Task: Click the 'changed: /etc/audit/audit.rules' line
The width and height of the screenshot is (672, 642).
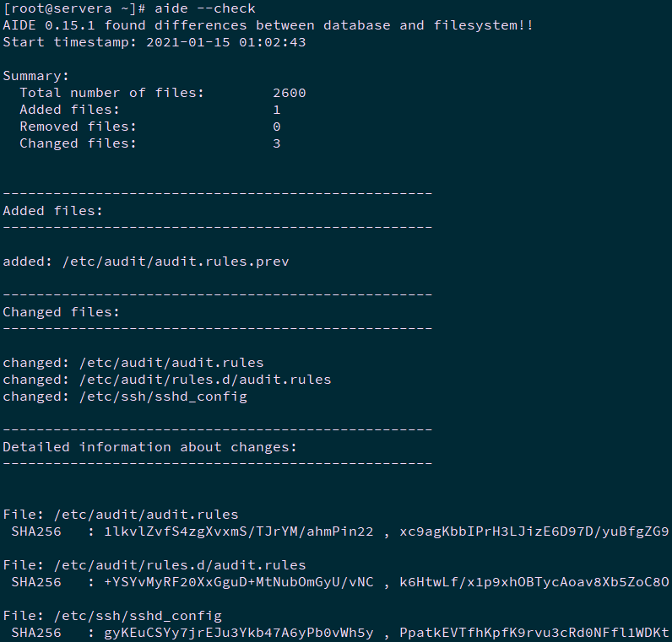Action: tap(133, 363)
